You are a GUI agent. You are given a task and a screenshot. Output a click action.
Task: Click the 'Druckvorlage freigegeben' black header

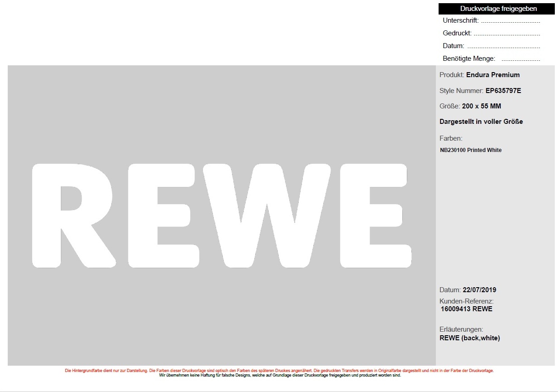point(497,9)
